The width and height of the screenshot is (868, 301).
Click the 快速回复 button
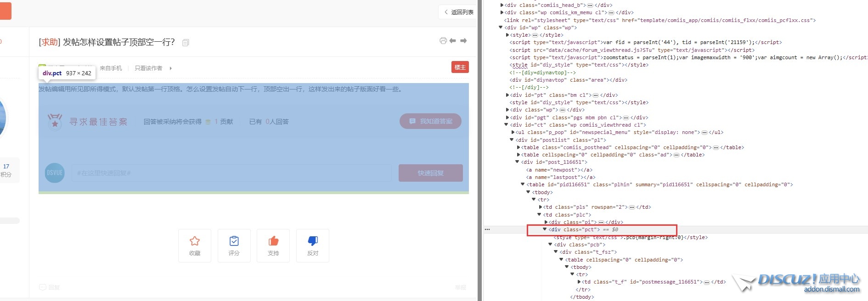pyautogui.click(x=431, y=173)
